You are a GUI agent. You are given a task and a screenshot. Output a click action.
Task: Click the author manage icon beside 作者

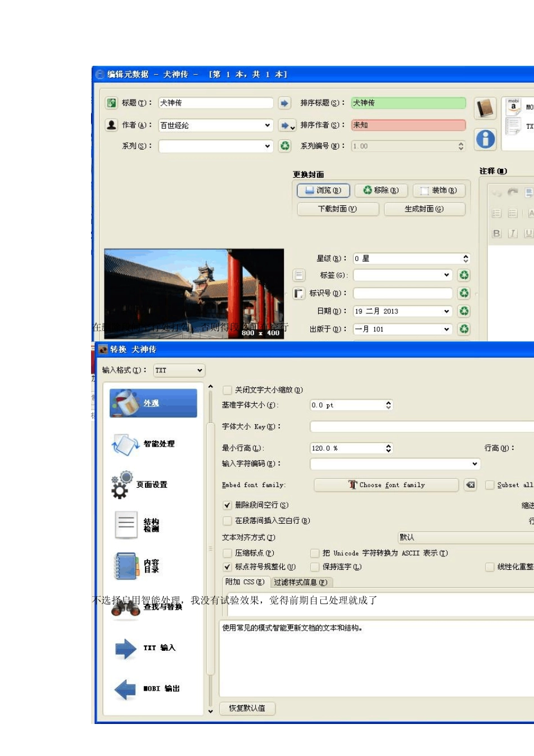point(111,125)
